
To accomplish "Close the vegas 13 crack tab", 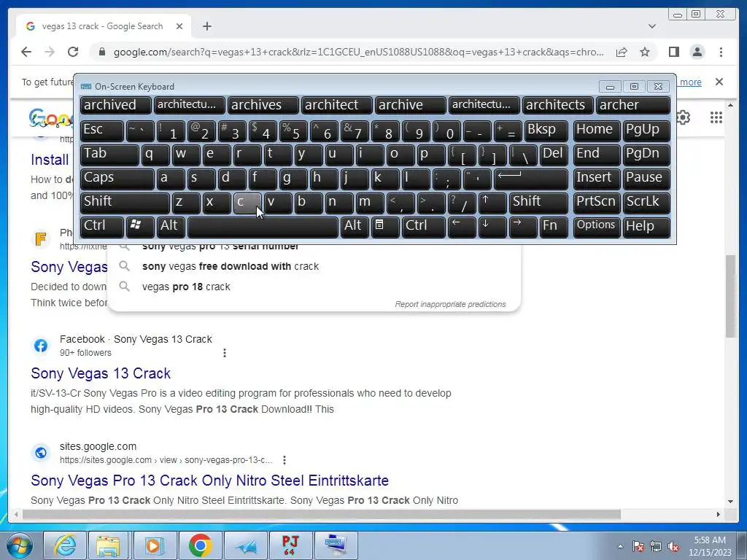I will [179, 26].
